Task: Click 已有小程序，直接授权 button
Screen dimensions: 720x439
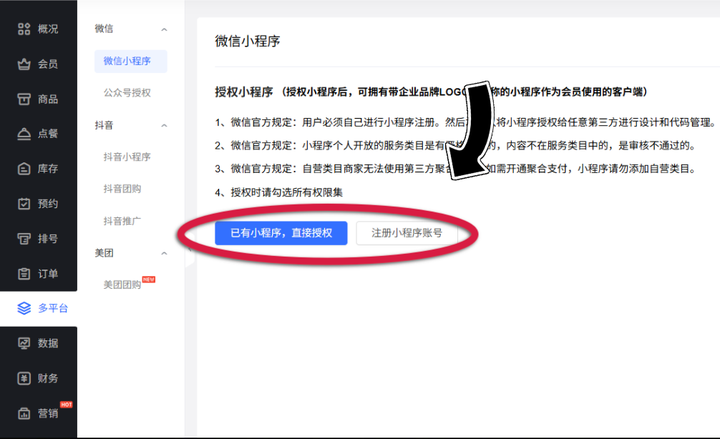Action: pyautogui.click(x=281, y=233)
